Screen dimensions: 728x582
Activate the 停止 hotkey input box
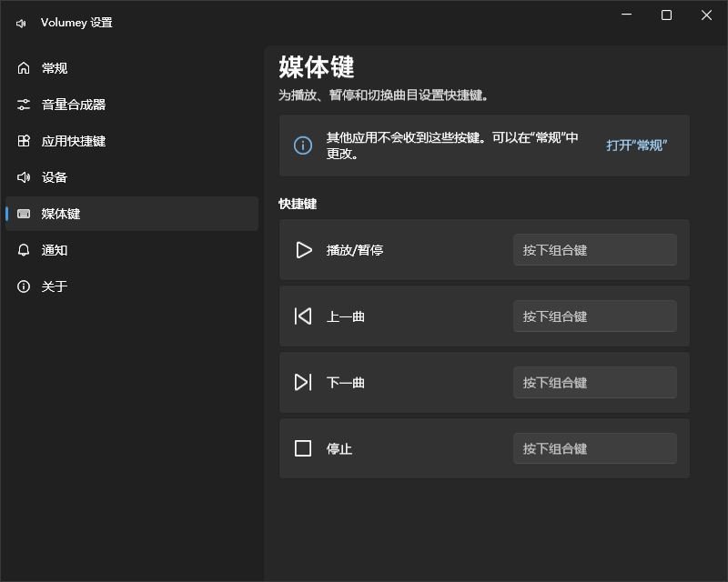pos(595,448)
